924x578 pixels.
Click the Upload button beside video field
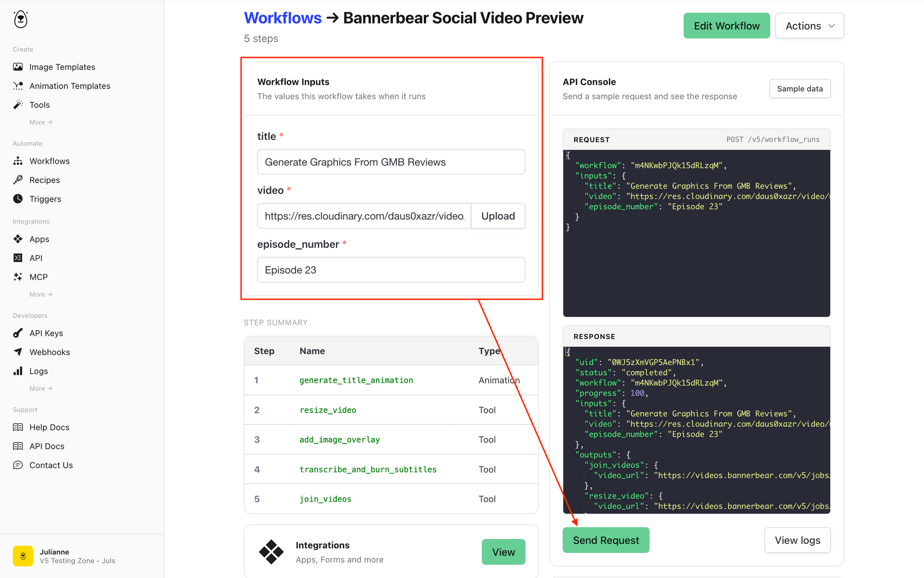point(498,216)
